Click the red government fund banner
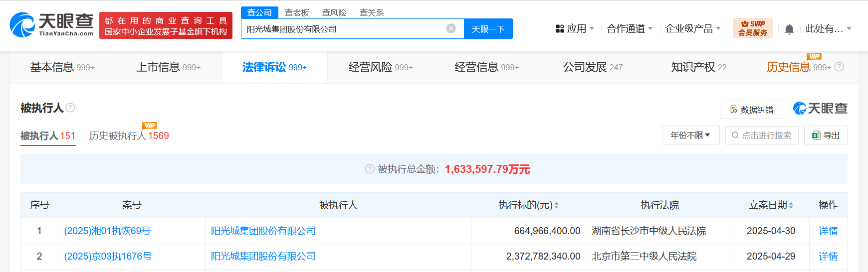868x272 pixels. (166, 25)
